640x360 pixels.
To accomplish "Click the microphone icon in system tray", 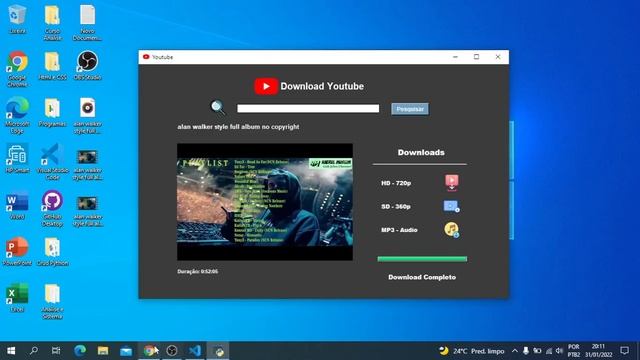I will [526, 351].
